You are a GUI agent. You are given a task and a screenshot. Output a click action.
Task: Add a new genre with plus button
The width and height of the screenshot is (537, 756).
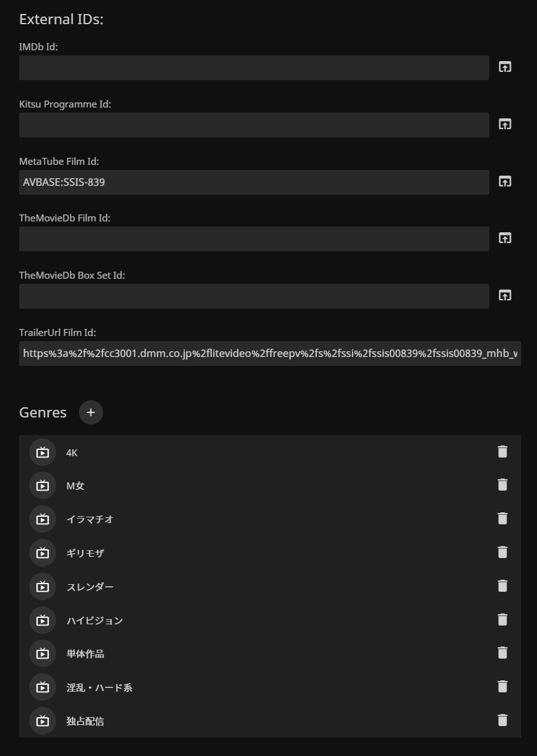[91, 412]
